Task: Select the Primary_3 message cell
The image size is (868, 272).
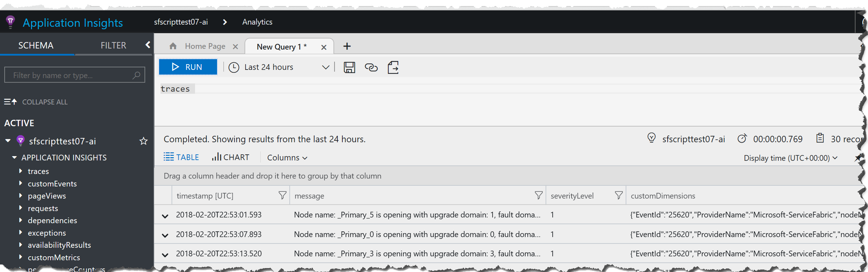Action: tap(417, 253)
